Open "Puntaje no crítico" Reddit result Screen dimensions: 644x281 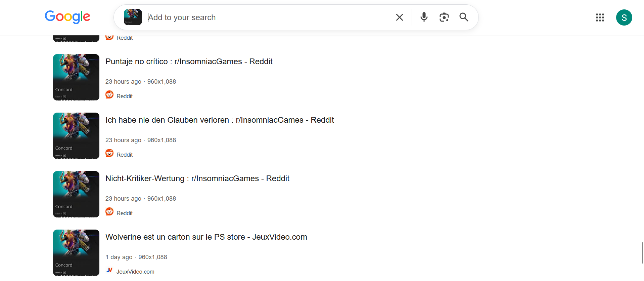tap(189, 62)
